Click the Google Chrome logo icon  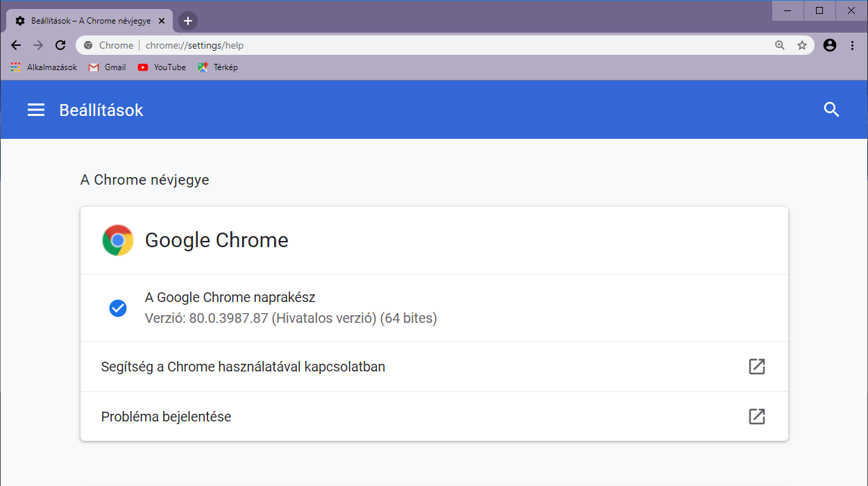click(118, 240)
